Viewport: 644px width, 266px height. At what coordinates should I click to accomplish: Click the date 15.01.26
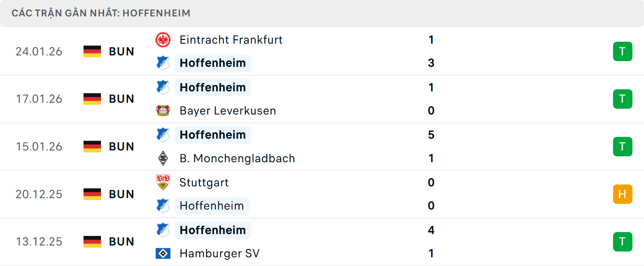39,146
